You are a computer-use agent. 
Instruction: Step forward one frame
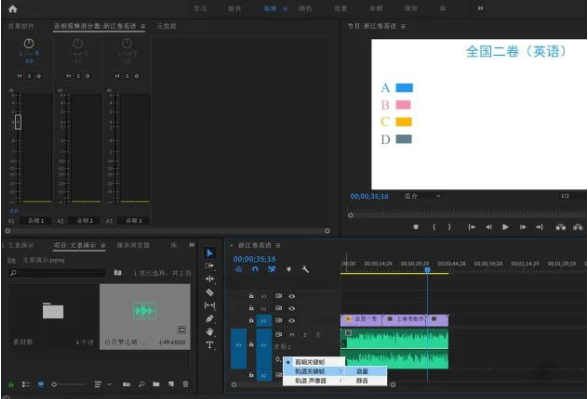(522, 227)
